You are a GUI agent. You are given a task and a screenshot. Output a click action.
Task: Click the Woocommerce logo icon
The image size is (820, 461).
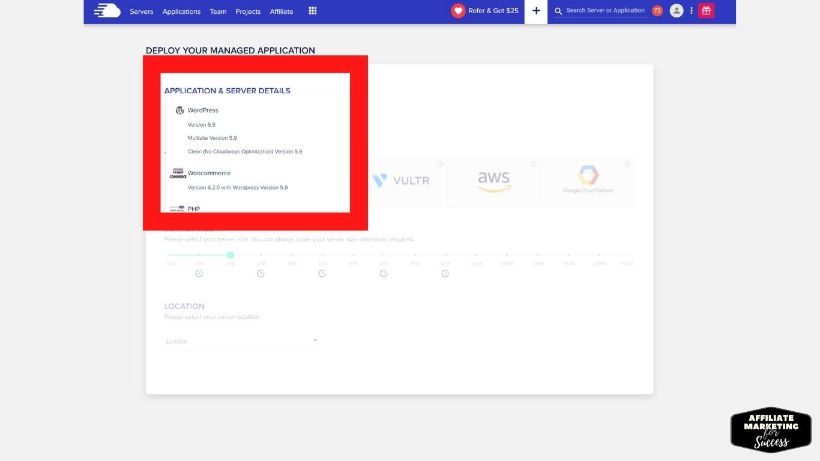click(x=178, y=173)
